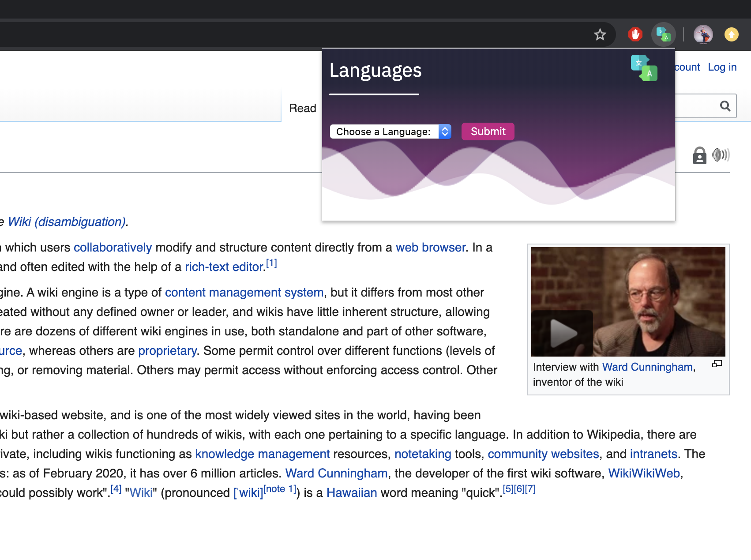Click the Submit button

[488, 132]
